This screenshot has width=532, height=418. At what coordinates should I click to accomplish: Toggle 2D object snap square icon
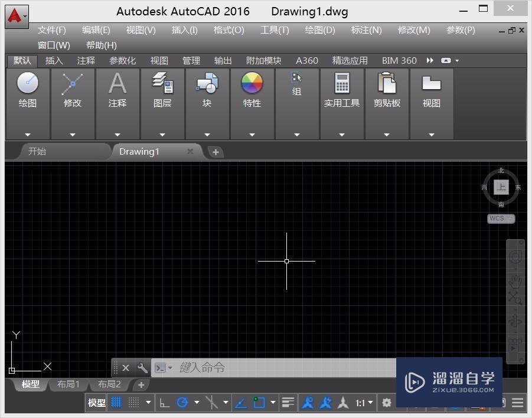pos(259,403)
